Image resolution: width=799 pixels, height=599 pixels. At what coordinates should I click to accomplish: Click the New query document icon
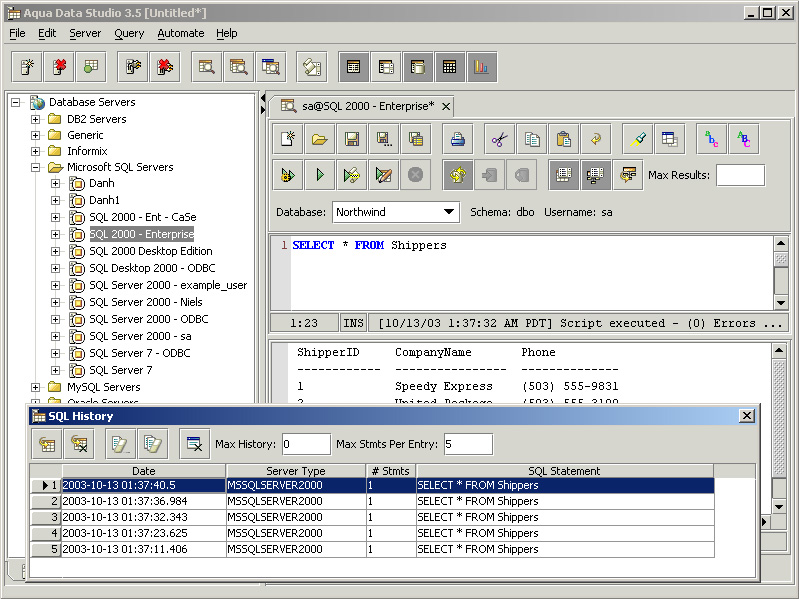(287, 139)
